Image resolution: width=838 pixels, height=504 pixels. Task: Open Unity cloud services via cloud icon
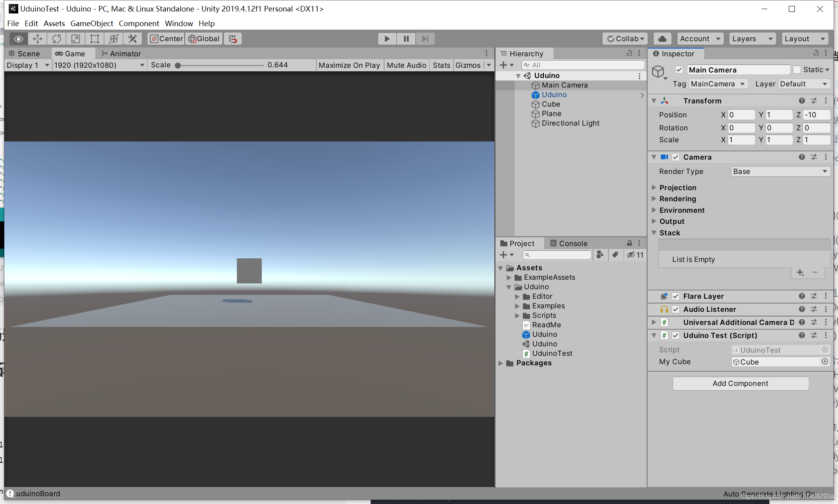point(662,38)
